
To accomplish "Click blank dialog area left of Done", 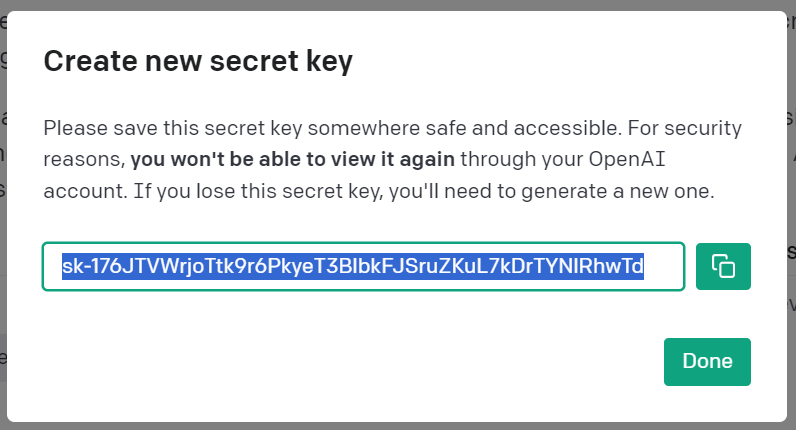I will (x=350, y=361).
